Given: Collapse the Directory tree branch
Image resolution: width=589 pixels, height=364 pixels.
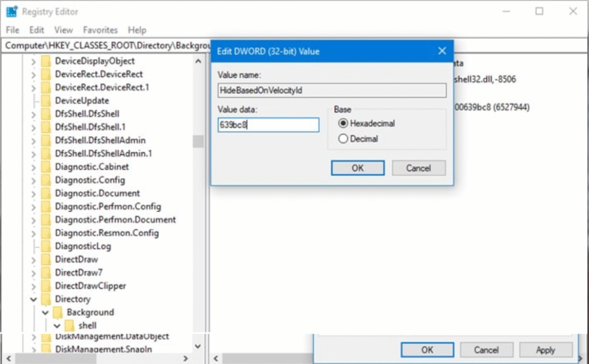Looking at the screenshot, I should pyautogui.click(x=34, y=299).
